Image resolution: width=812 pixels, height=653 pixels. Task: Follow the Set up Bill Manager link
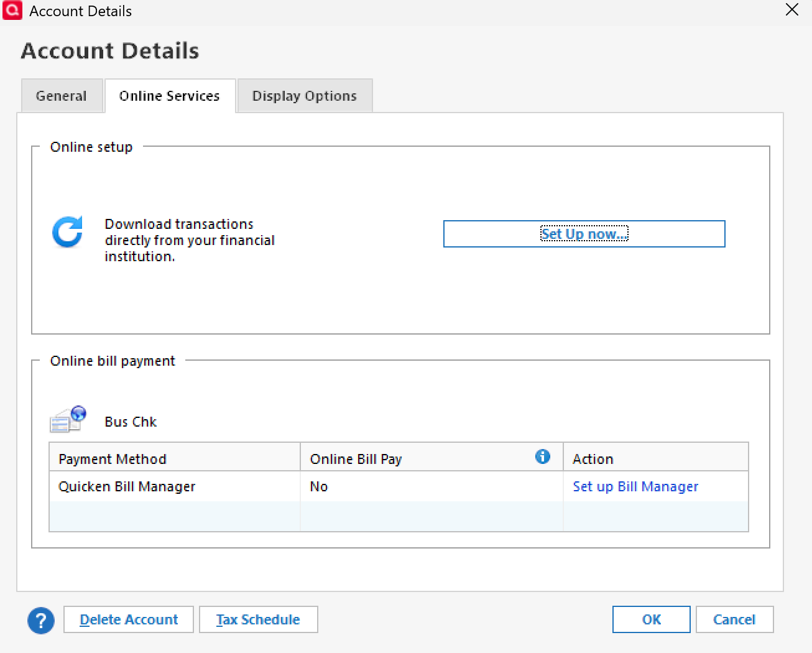pos(635,486)
